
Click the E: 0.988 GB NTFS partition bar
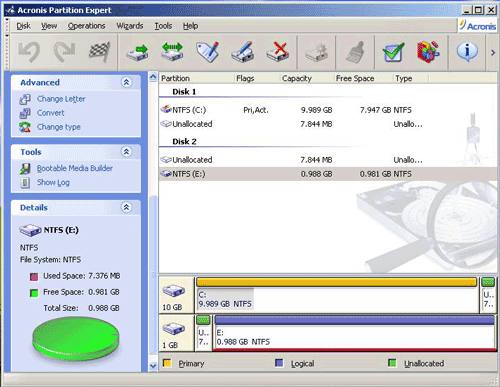click(x=355, y=333)
